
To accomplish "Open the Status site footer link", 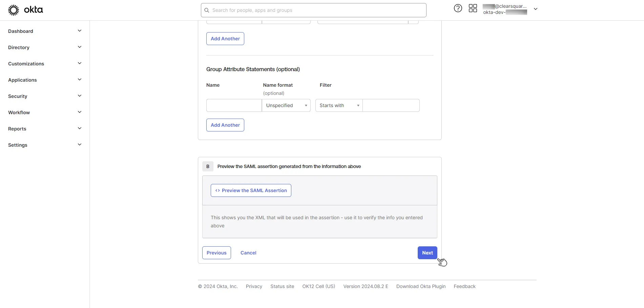I will pyautogui.click(x=282, y=286).
